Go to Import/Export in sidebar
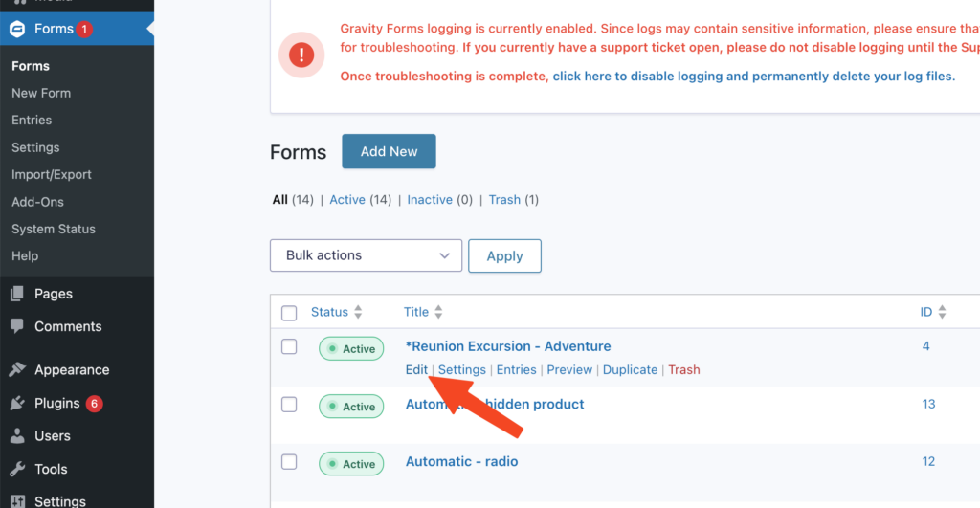The height and width of the screenshot is (508, 980). click(x=52, y=174)
